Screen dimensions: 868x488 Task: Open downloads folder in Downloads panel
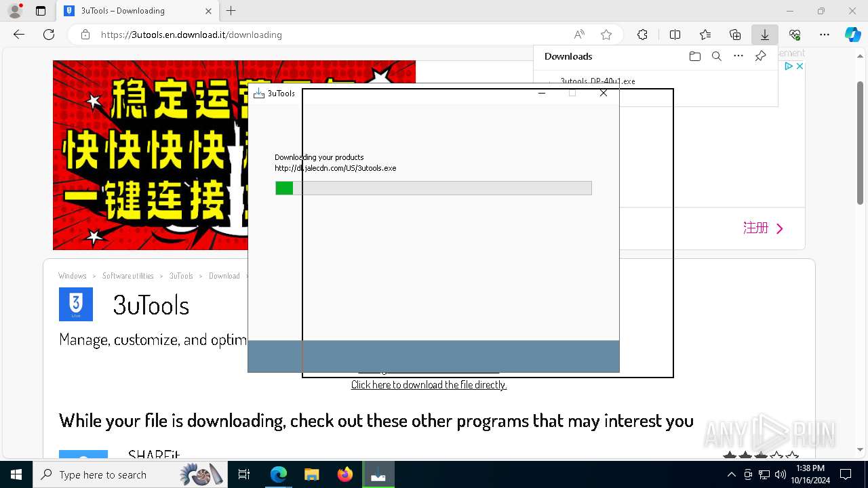pos(694,56)
